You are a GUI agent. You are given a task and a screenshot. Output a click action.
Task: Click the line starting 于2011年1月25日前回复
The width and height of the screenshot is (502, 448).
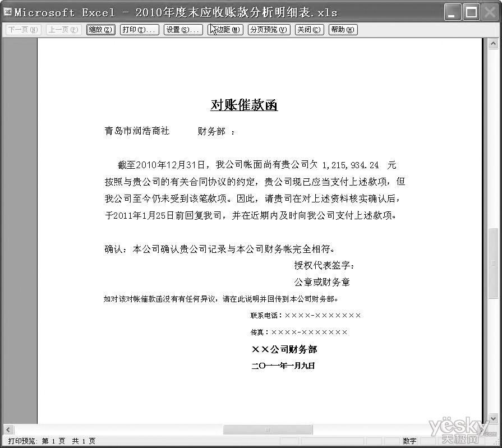[x=251, y=215]
